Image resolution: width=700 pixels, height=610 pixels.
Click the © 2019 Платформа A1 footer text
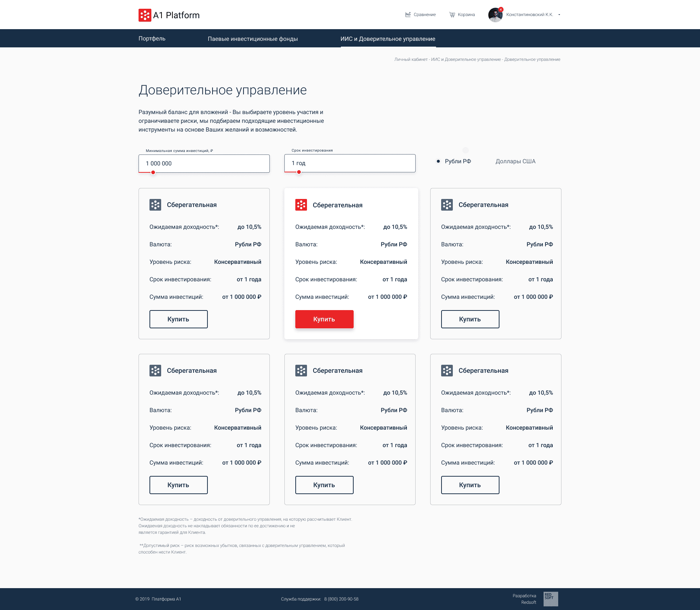[x=158, y=599]
